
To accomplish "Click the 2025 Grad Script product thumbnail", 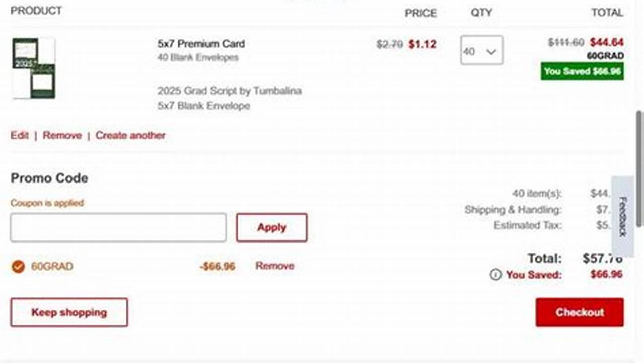I will click(33, 68).
